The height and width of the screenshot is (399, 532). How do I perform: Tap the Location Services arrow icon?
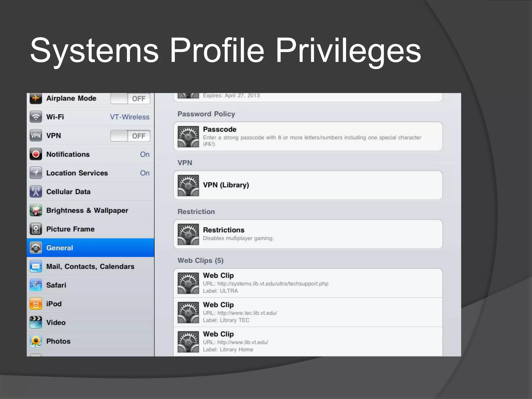[36, 173]
